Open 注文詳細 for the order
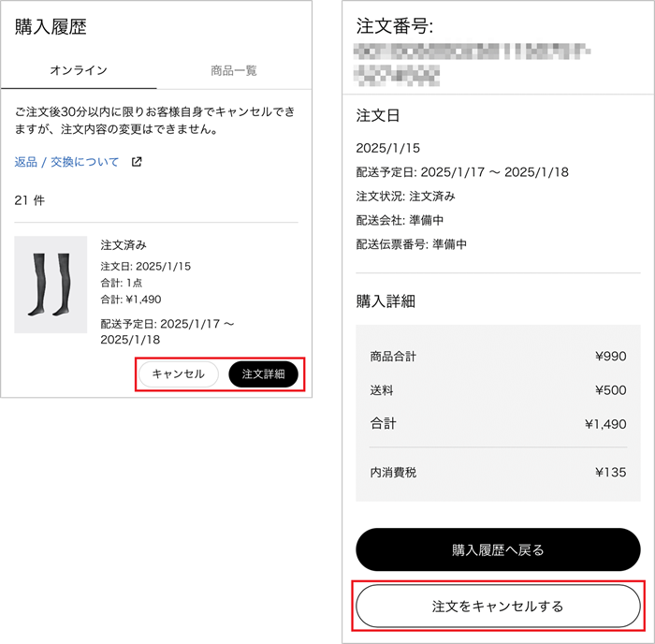The width and height of the screenshot is (655, 644). (263, 373)
